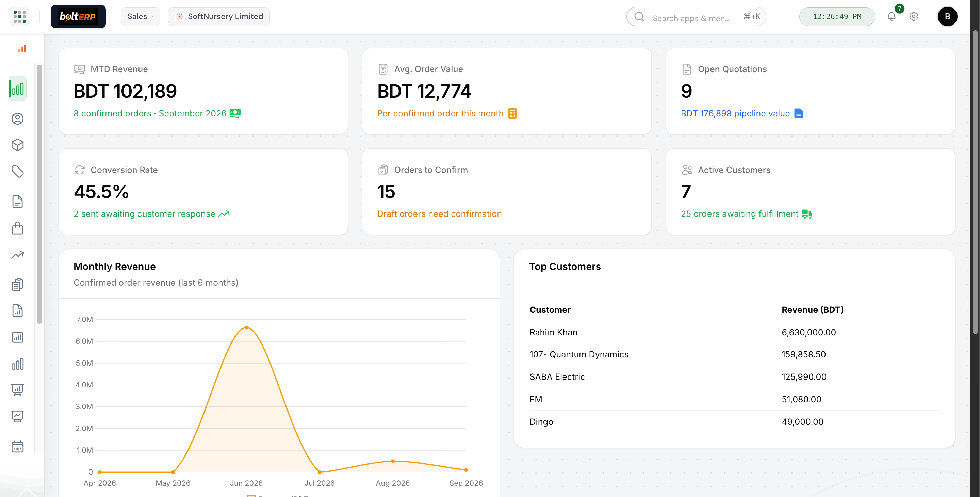
Task: Open the settings gear icon
Action: point(913,16)
